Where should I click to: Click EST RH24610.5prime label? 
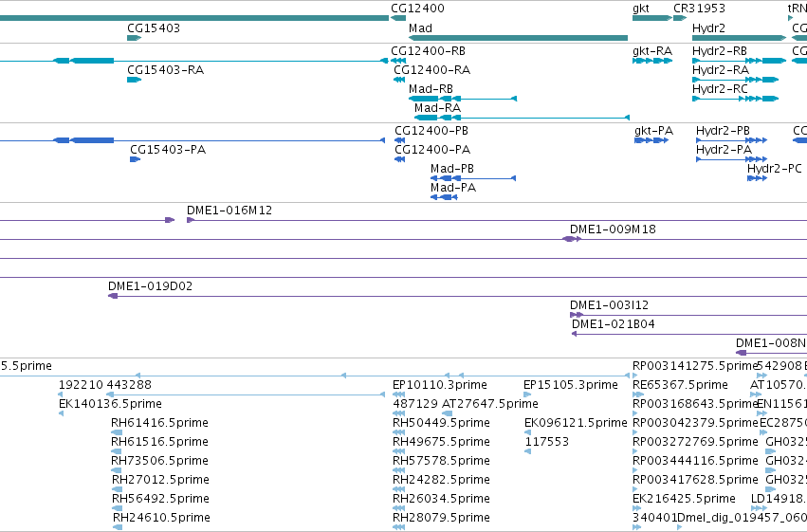161,518
